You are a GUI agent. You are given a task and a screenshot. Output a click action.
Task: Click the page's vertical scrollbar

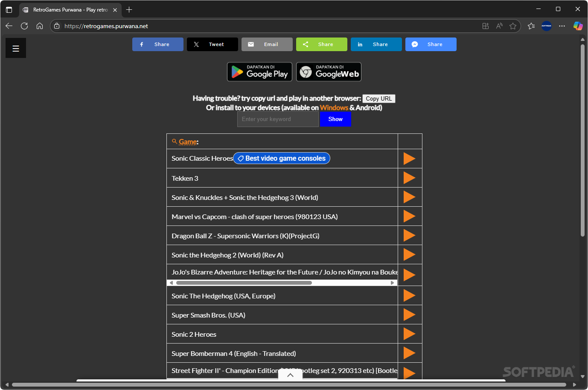[x=582, y=141]
